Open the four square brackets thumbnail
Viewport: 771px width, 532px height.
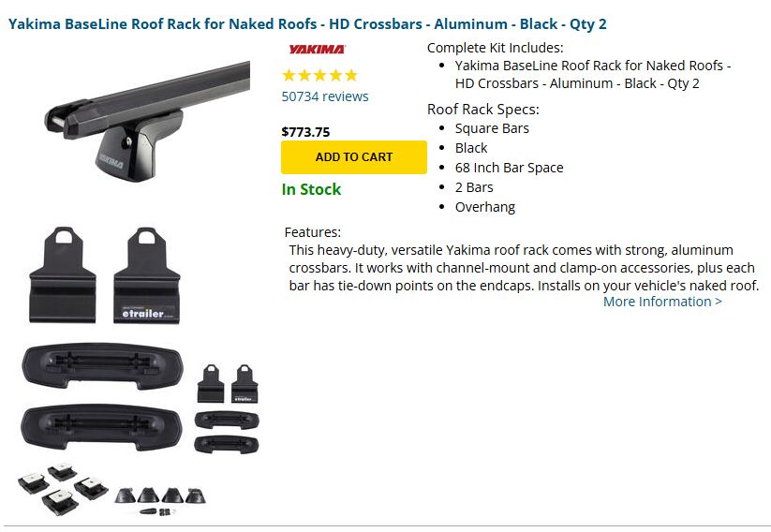pos(64,488)
